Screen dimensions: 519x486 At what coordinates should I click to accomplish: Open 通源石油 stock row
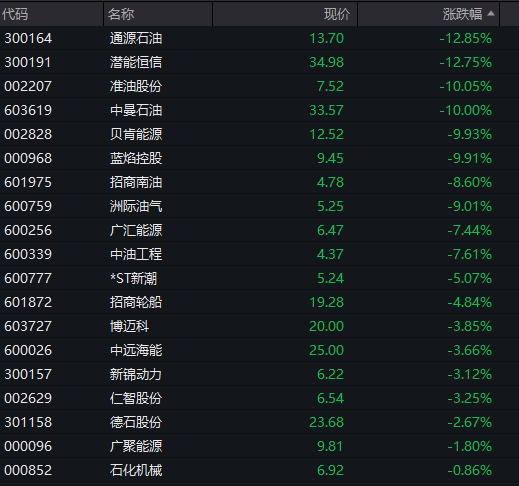259,38
